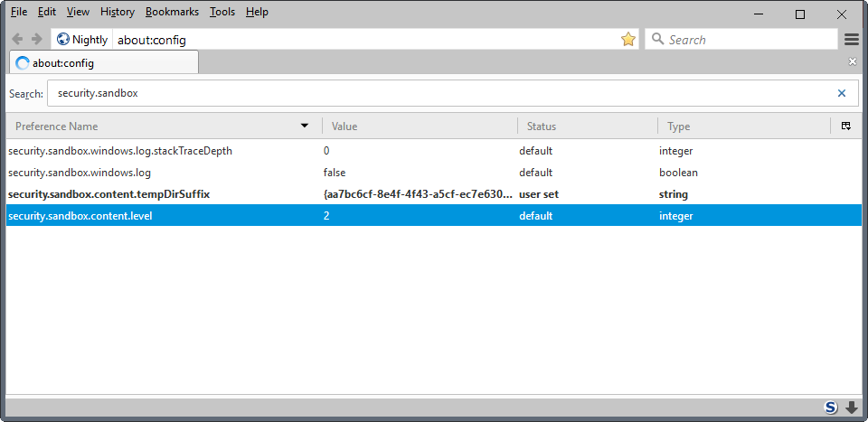This screenshot has height=422, width=868.
Task: Open the Edit menu
Action: coord(47,12)
